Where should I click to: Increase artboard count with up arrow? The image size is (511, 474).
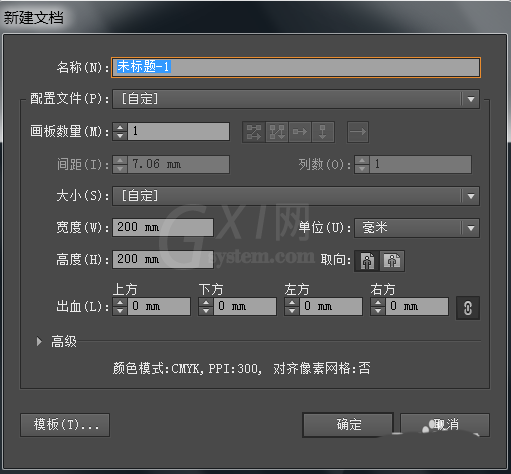[x=120, y=127]
